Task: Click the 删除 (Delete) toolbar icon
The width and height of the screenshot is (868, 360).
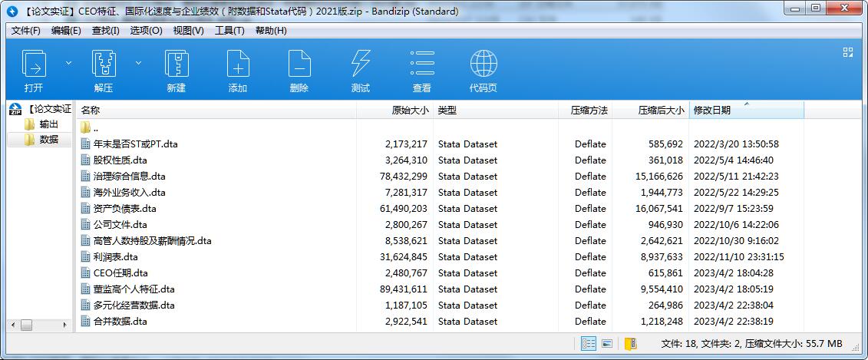Action: 299,63
